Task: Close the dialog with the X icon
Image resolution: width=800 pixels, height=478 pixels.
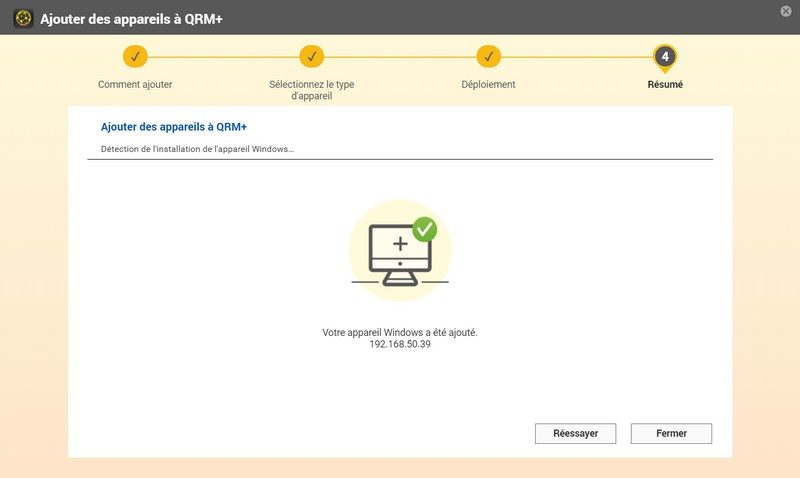Action: tap(786, 11)
